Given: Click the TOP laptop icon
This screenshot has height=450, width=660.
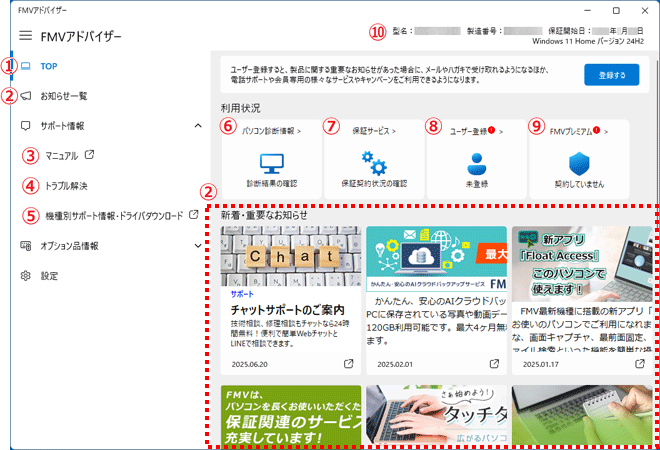Looking at the screenshot, I should point(26,66).
